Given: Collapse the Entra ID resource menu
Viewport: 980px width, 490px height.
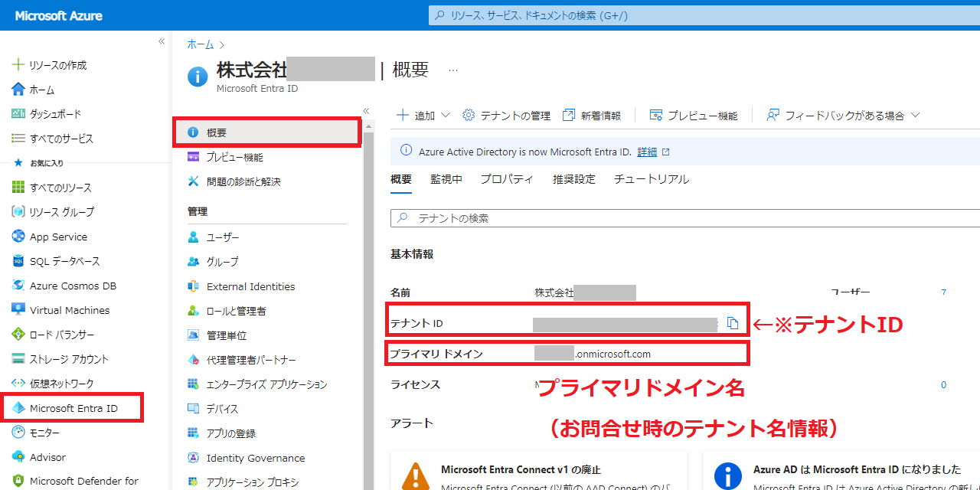Looking at the screenshot, I should (x=366, y=111).
